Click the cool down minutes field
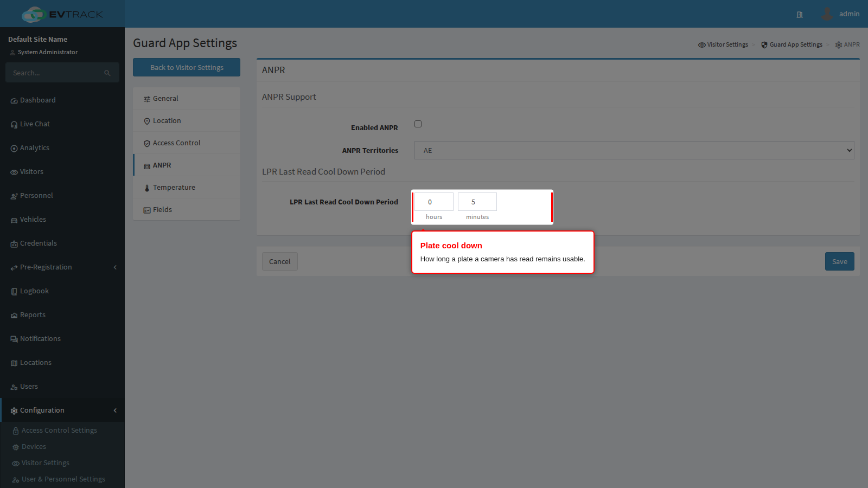868x488 pixels. click(477, 202)
